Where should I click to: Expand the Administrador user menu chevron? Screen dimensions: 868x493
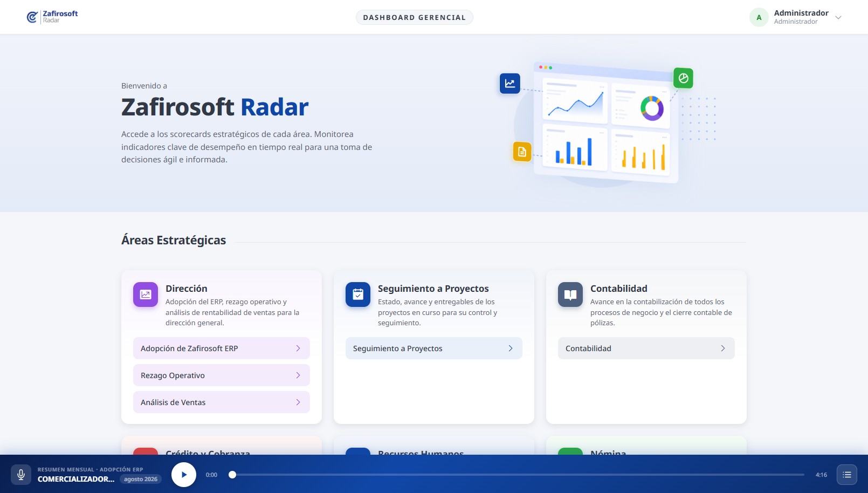[x=838, y=17]
